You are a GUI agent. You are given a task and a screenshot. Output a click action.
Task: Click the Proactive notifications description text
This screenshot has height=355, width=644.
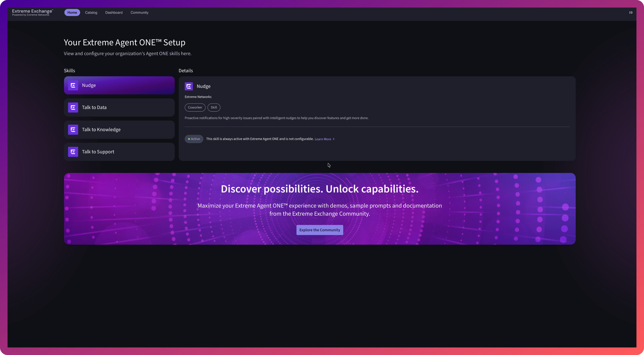click(277, 118)
